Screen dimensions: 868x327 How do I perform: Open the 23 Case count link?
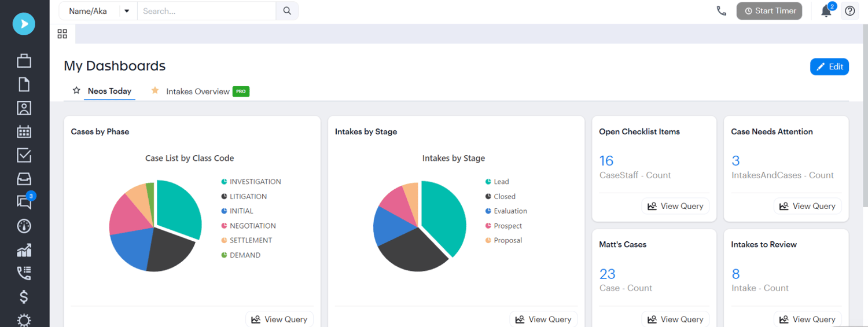(x=607, y=273)
